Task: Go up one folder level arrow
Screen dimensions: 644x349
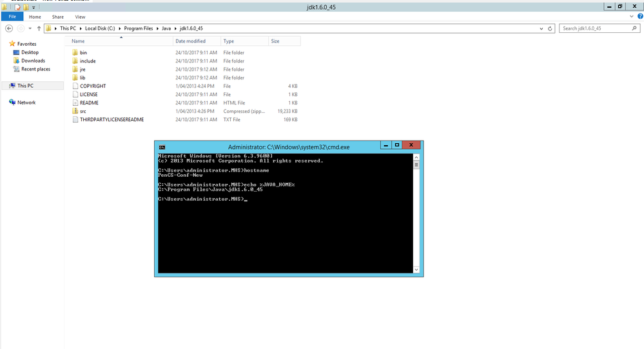Action: [39, 28]
